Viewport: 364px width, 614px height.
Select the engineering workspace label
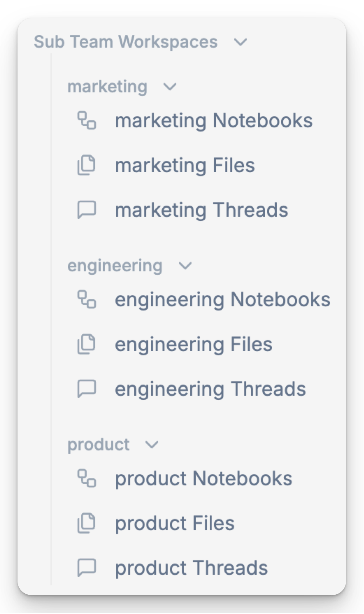[115, 266]
